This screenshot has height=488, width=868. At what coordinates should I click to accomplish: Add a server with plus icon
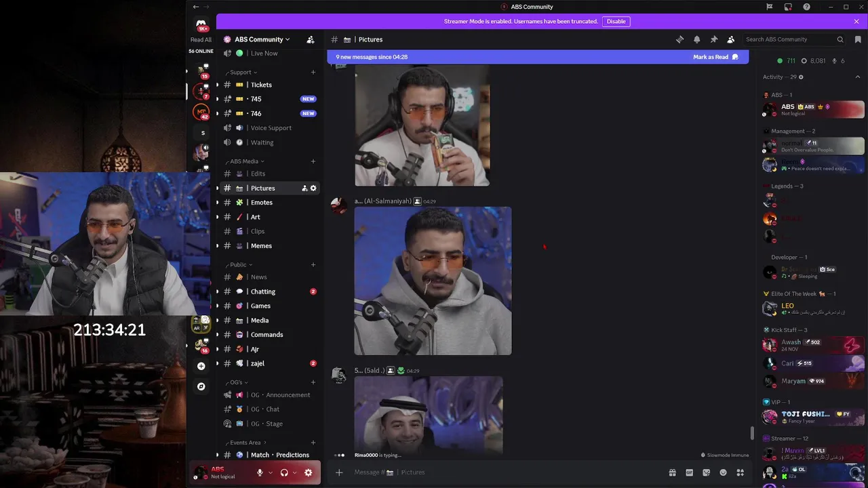tap(201, 366)
